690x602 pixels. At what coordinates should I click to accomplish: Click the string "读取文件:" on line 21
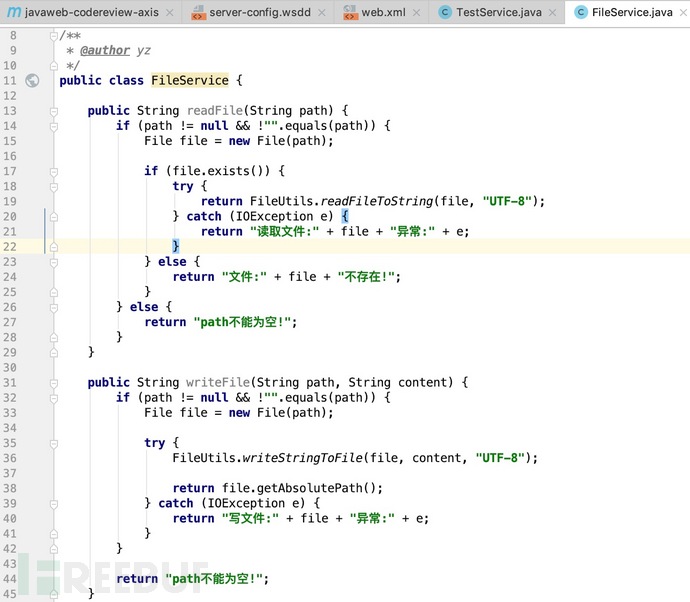coord(284,231)
